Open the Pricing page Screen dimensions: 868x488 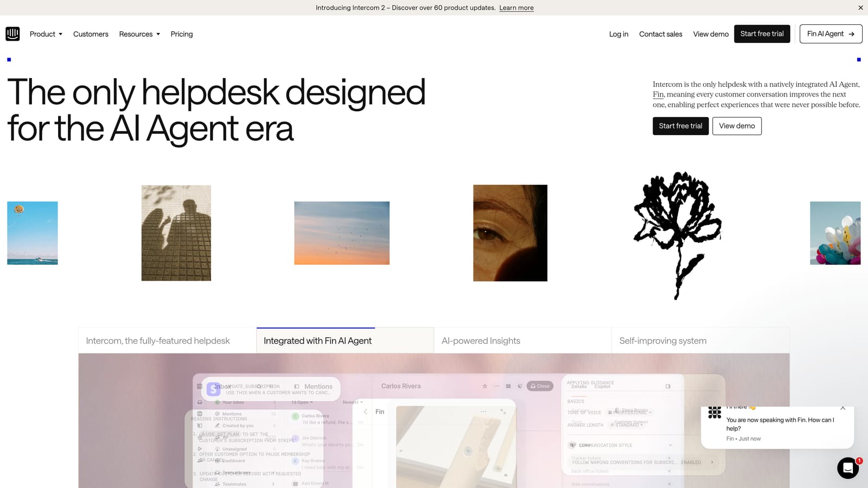[x=182, y=34]
